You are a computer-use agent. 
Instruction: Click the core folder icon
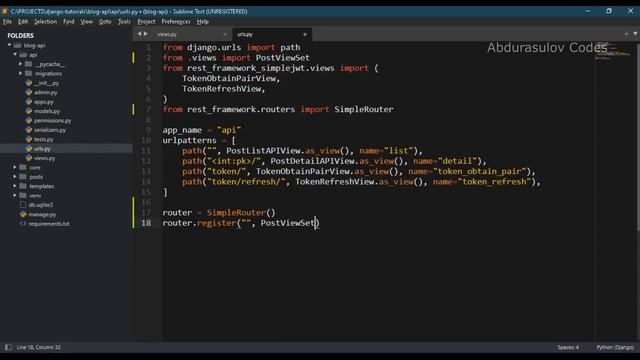tap(23, 167)
